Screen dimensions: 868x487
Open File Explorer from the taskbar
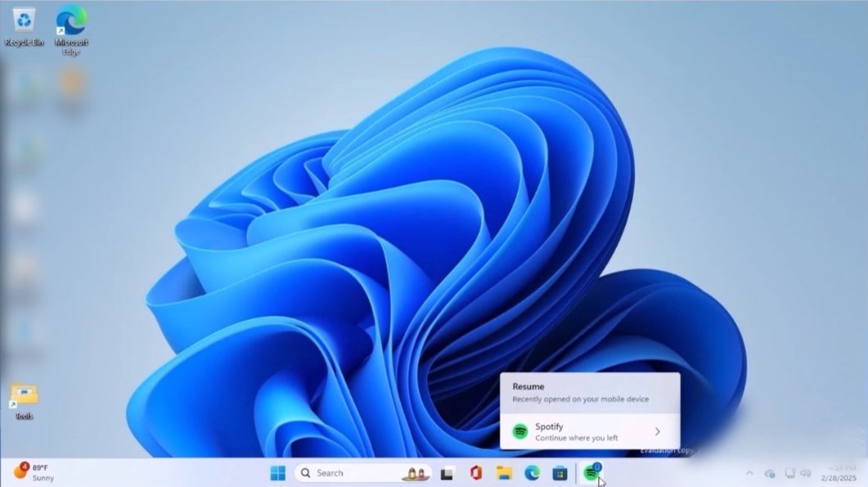503,472
